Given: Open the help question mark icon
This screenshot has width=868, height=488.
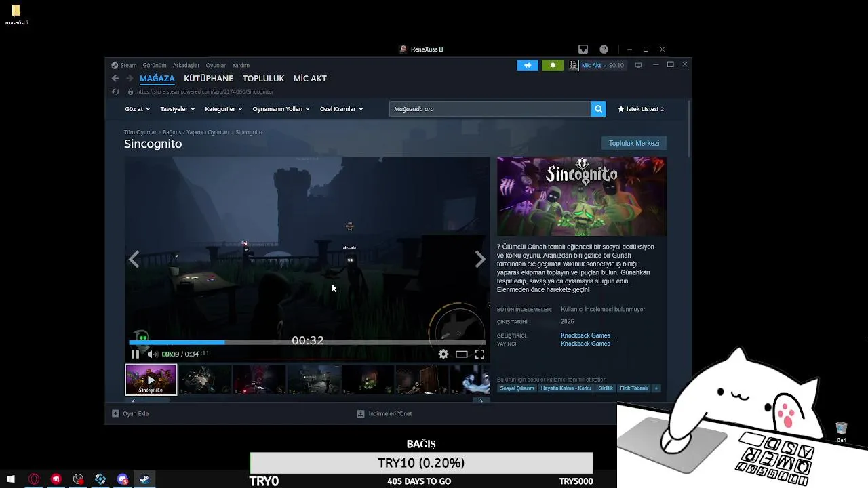Looking at the screenshot, I should tap(604, 49).
